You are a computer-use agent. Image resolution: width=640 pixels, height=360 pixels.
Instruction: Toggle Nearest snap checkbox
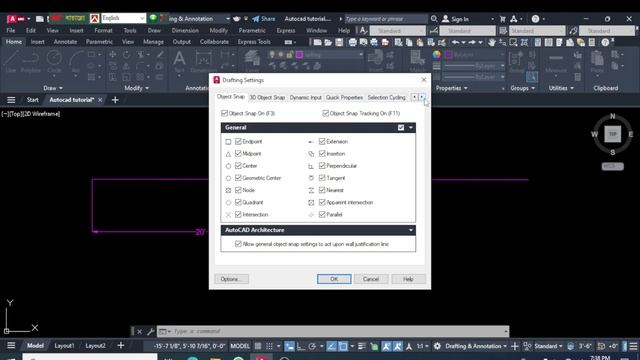coord(322,190)
